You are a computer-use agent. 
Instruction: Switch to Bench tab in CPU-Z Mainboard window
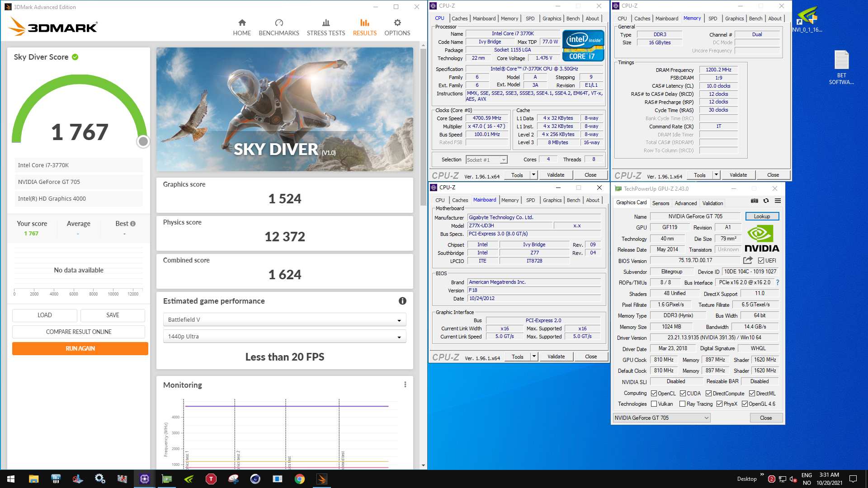[x=573, y=200]
